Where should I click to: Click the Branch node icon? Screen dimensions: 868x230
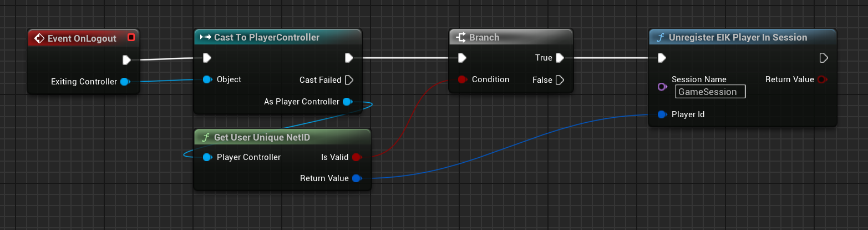(x=460, y=38)
